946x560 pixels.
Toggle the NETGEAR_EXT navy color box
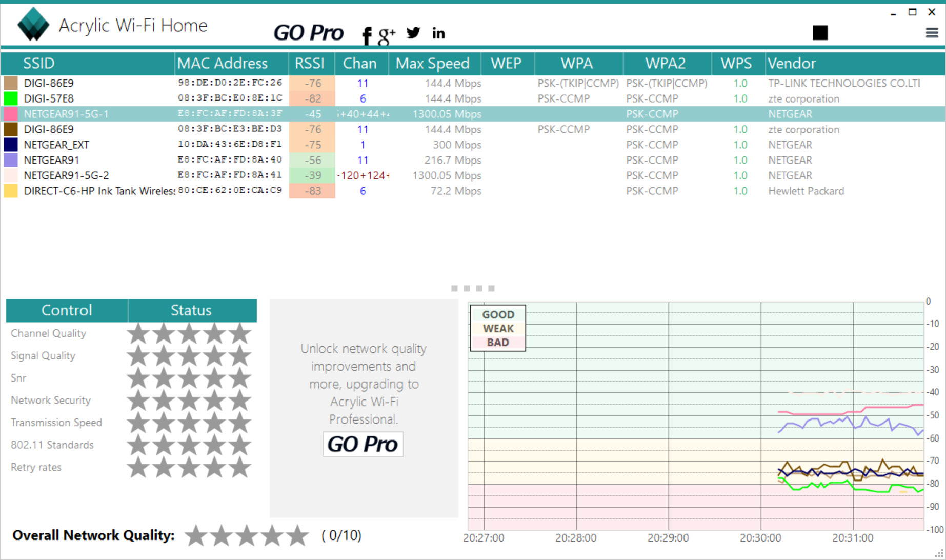[11, 145]
